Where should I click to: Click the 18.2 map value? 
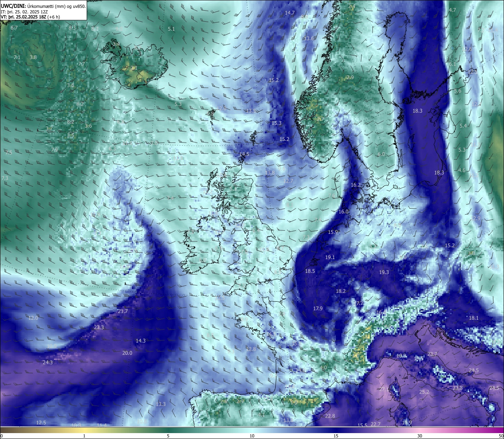tap(341, 291)
